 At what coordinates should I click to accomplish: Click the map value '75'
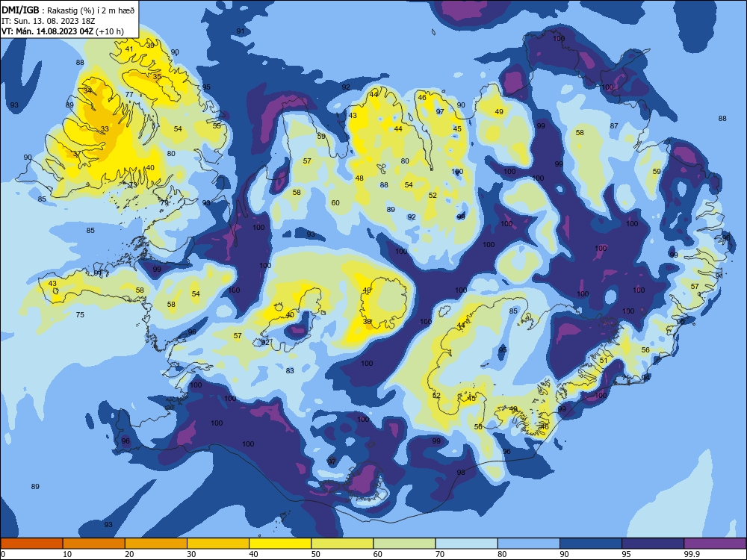coord(80,315)
